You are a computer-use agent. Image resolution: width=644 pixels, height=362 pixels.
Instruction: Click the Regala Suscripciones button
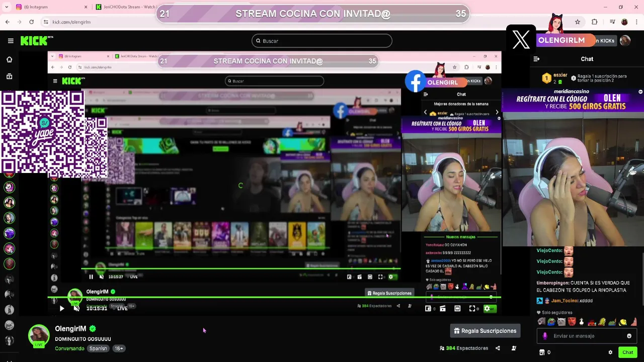pyautogui.click(x=485, y=331)
